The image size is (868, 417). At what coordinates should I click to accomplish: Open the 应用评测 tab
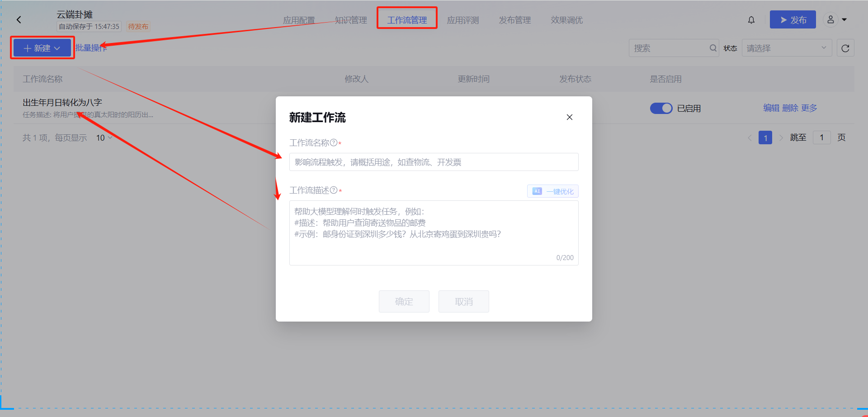[x=463, y=20]
